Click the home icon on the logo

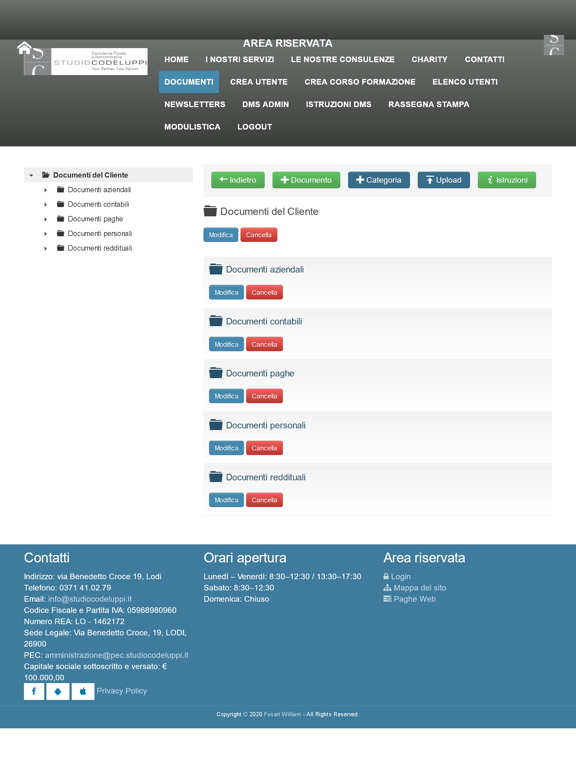pyautogui.click(x=24, y=48)
